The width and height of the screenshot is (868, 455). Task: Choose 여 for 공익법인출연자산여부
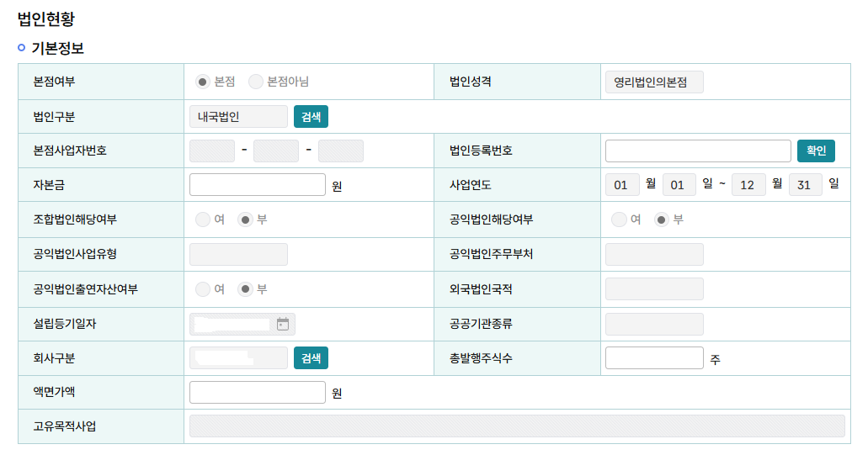[203, 289]
